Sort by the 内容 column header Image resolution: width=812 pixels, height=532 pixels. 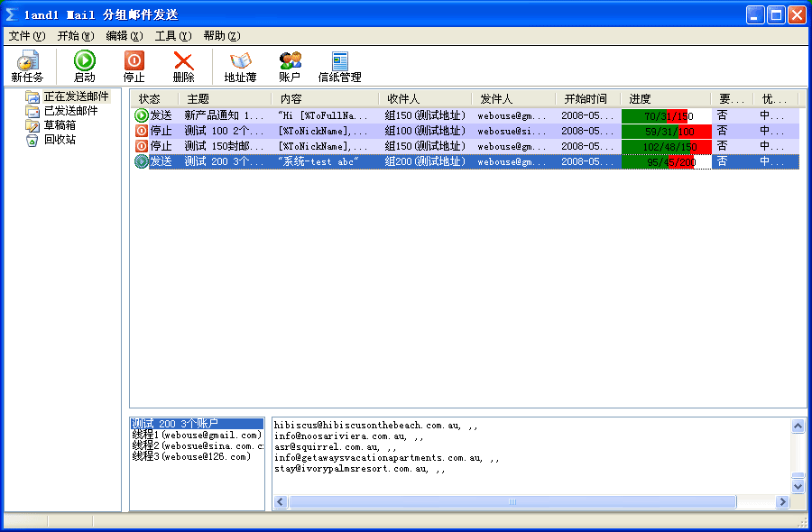(x=325, y=99)
